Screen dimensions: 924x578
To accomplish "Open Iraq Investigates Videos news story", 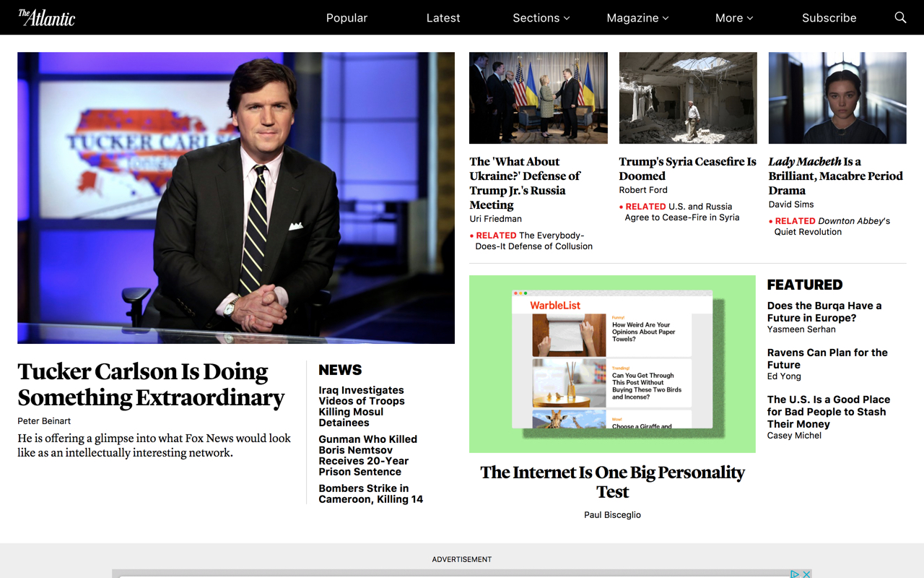I will (362, 406).
